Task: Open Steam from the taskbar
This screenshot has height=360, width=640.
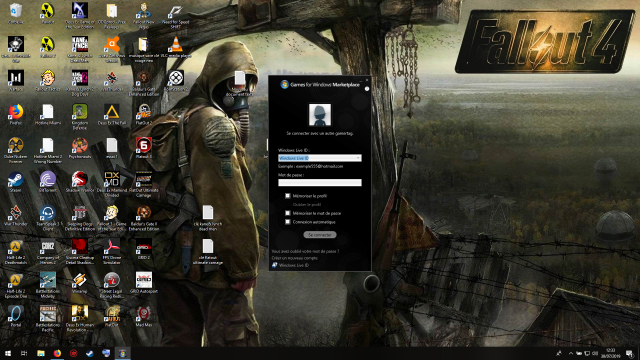Action: pos(90,353)
